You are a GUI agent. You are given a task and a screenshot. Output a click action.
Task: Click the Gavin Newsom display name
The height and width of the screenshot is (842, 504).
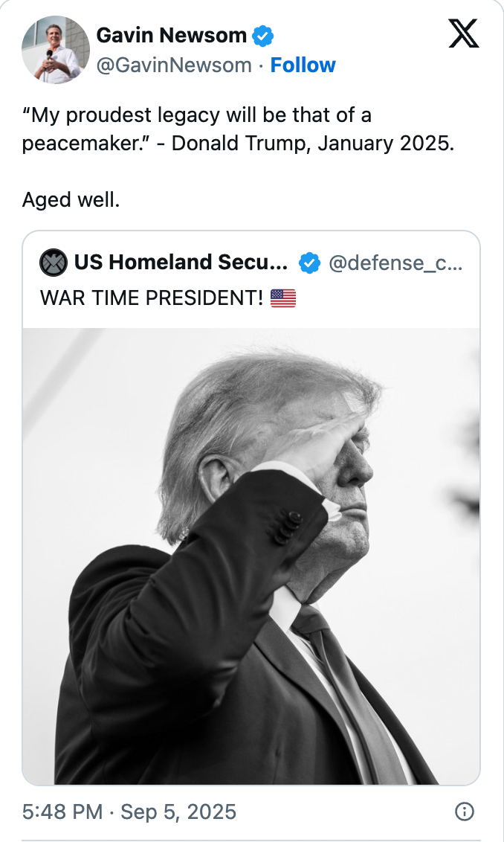coord(172,34)
